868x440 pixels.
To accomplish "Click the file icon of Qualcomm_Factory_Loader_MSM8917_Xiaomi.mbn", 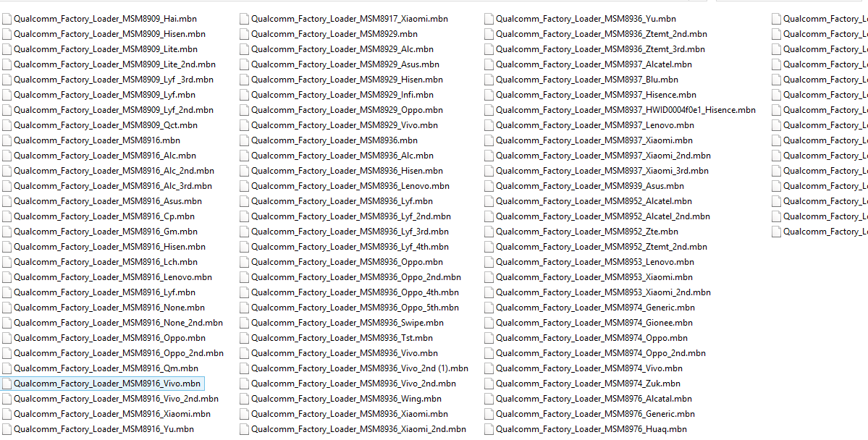I will [244, 19].
